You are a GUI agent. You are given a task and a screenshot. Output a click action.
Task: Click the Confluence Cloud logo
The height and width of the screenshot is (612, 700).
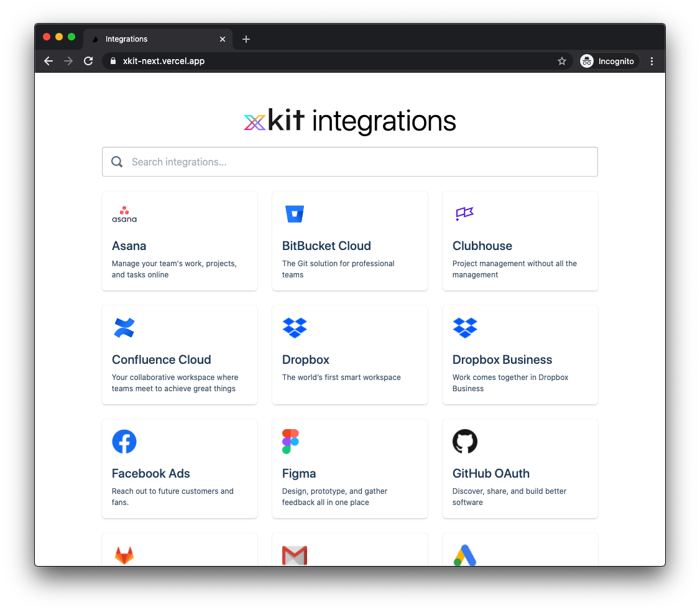(124, 327)
